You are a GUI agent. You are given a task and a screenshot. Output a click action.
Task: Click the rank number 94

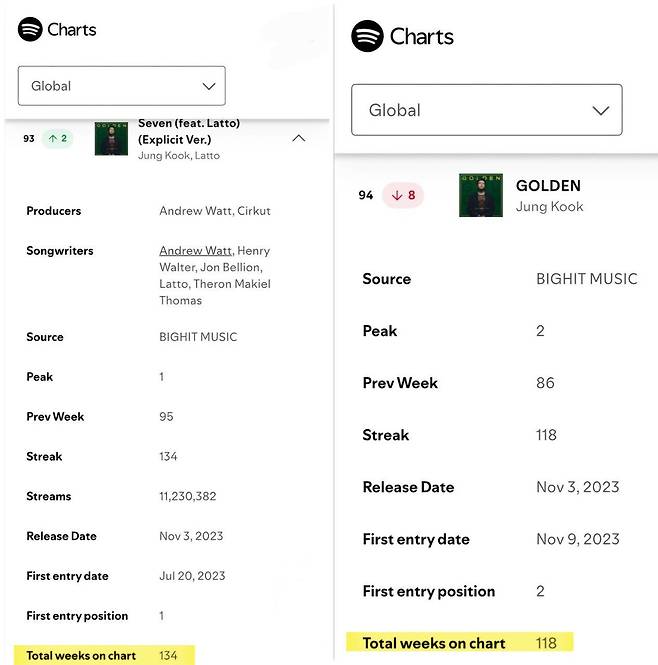366,195
